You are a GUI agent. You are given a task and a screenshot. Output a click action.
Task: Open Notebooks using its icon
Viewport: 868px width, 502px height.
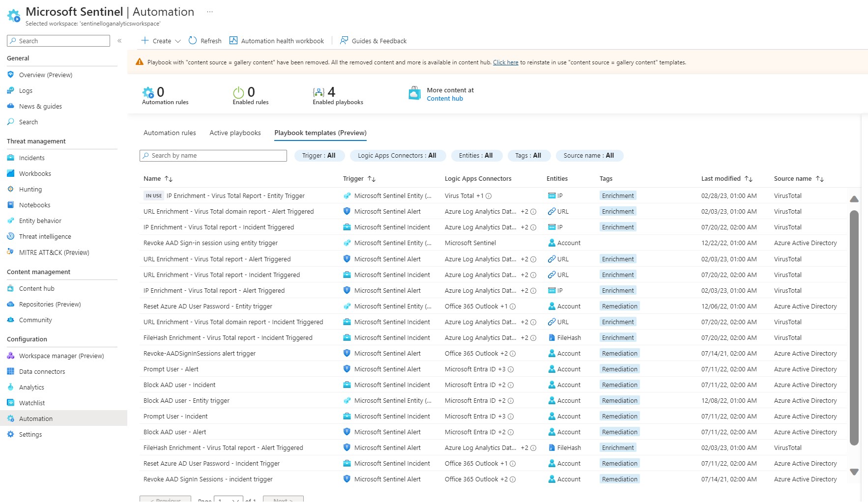click(x=11, y=205)
